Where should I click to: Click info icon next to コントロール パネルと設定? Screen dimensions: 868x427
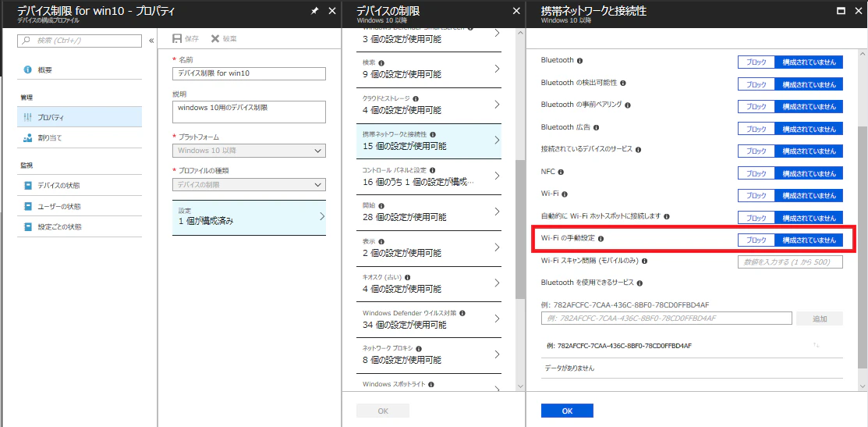(432, 170)
